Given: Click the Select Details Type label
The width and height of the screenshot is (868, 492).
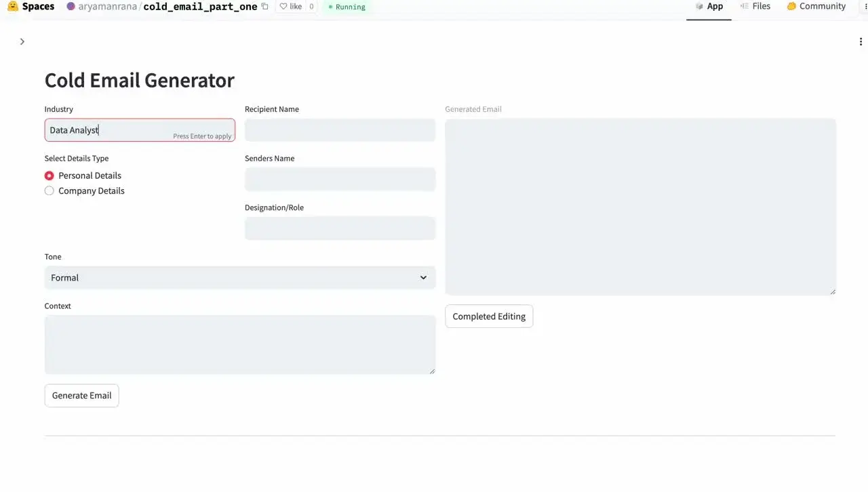Looking at the screenshot, I should (x=77, y=159).
